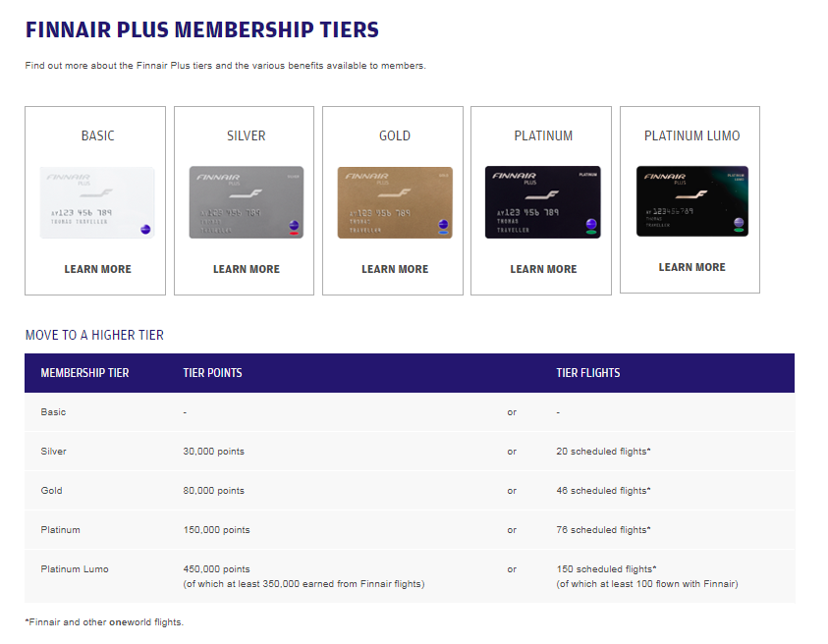This screenshot has height=644, width=828.
Task: Click the Move to a Higher Tier heading
Action: 94,335
